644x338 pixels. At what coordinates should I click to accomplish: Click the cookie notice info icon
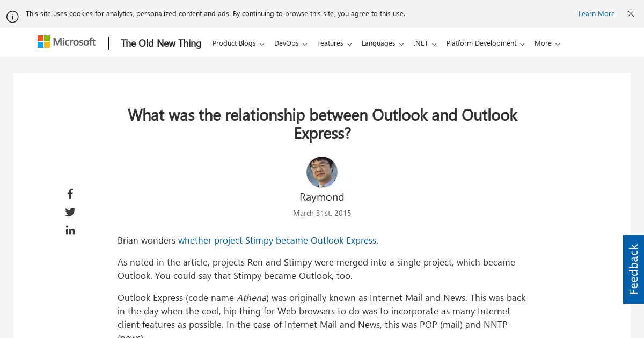click(x=12, y=17)
